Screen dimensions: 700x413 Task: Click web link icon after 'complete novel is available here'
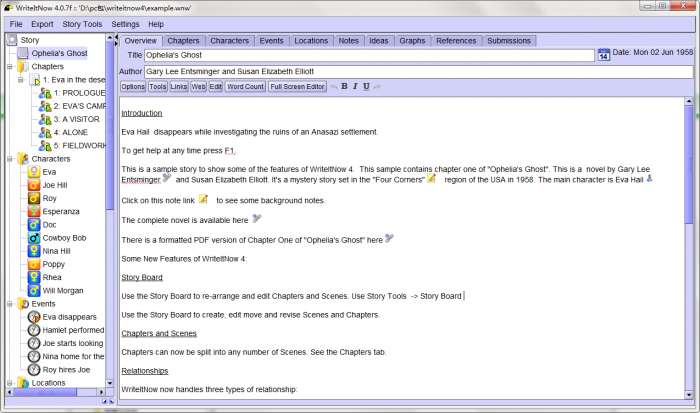click(257, 218)
